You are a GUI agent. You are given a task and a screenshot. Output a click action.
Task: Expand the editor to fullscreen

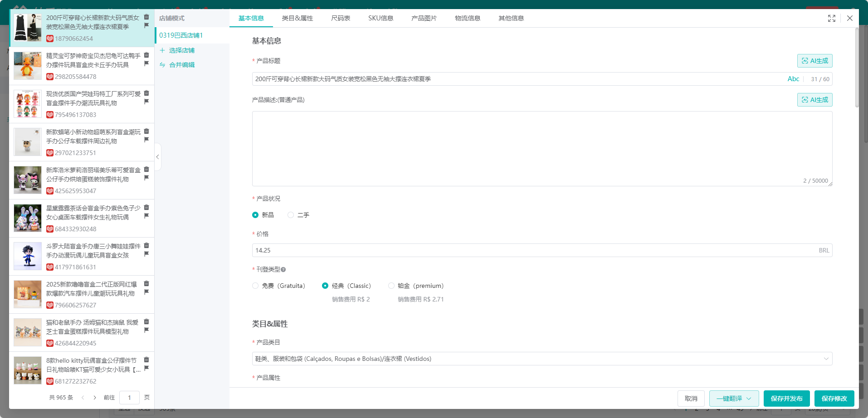pos(831,18)
